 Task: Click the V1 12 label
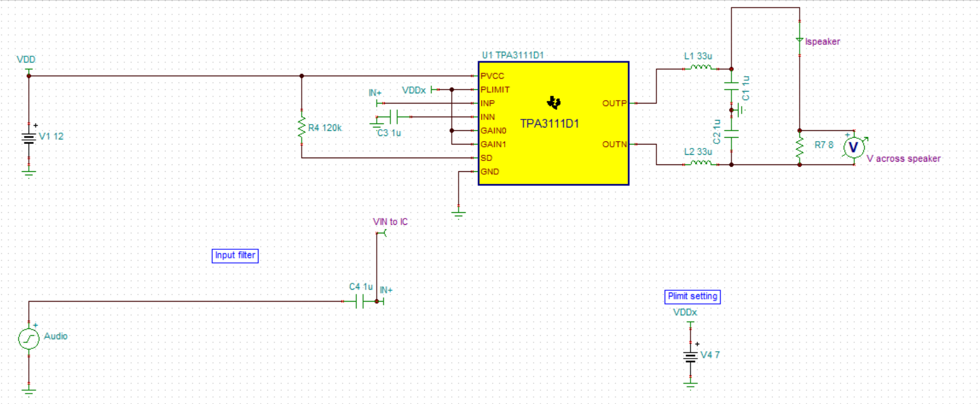pos(51,137)
